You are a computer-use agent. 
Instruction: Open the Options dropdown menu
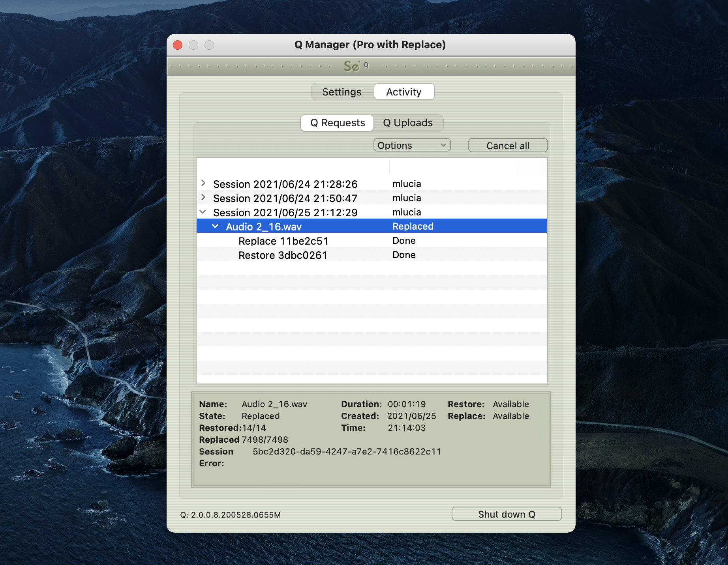[x=411, y=145]
